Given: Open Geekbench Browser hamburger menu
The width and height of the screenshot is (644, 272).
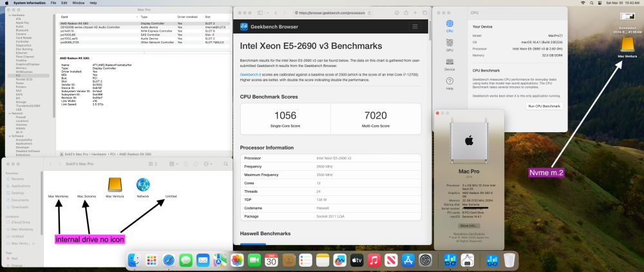Looking at the screenshot, I should pyautogui.click(x=415, y=26).
